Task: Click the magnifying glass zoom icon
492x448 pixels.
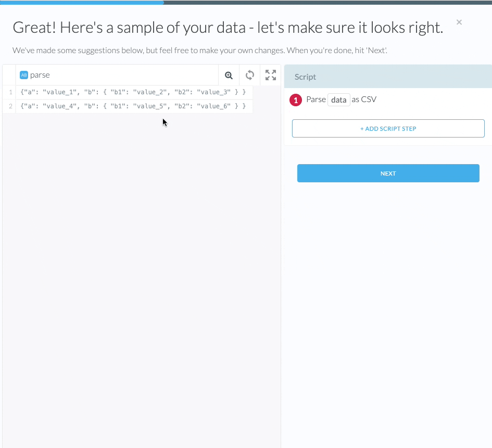Action: tap(229, 75)
